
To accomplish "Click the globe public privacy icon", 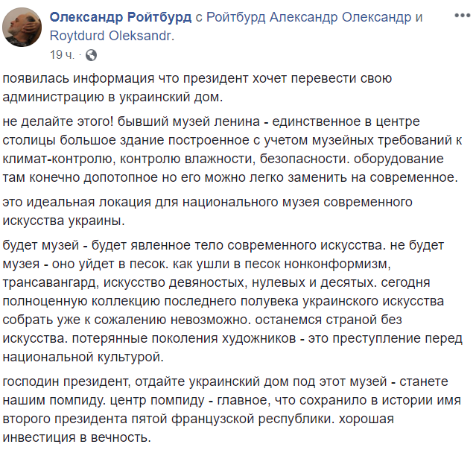I will (x=92, y=55).
